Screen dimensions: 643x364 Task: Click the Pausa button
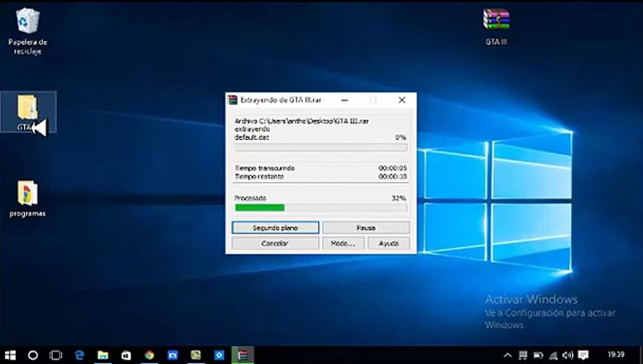366,228
